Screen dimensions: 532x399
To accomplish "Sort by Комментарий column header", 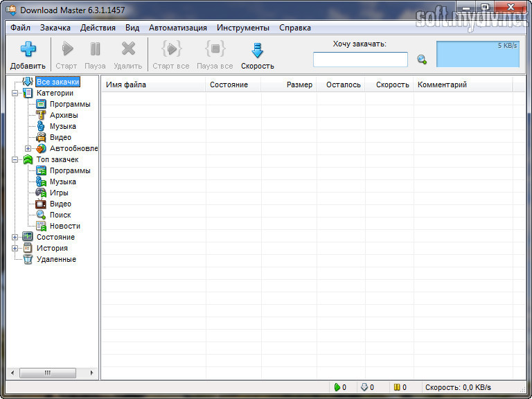I will pyautogui.click(x=463, y=85).
